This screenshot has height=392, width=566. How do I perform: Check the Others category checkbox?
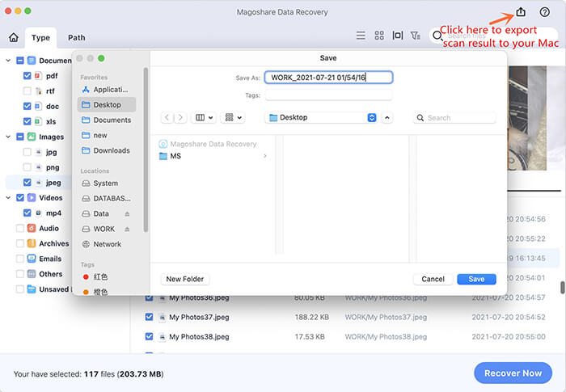(x=20, y=274)
